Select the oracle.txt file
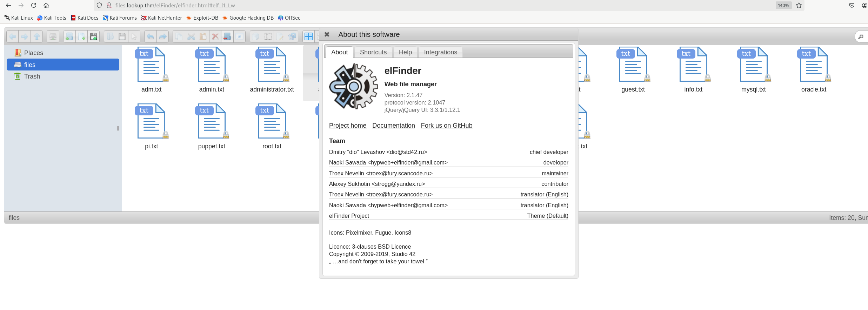This screenshot has height=310, width=868. click(x=814, y=70)
